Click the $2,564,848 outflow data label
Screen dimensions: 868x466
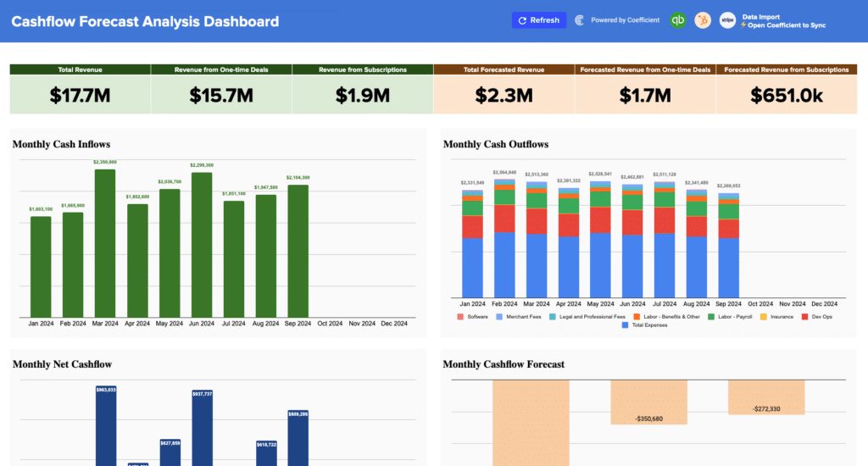[x=504, y=173]
